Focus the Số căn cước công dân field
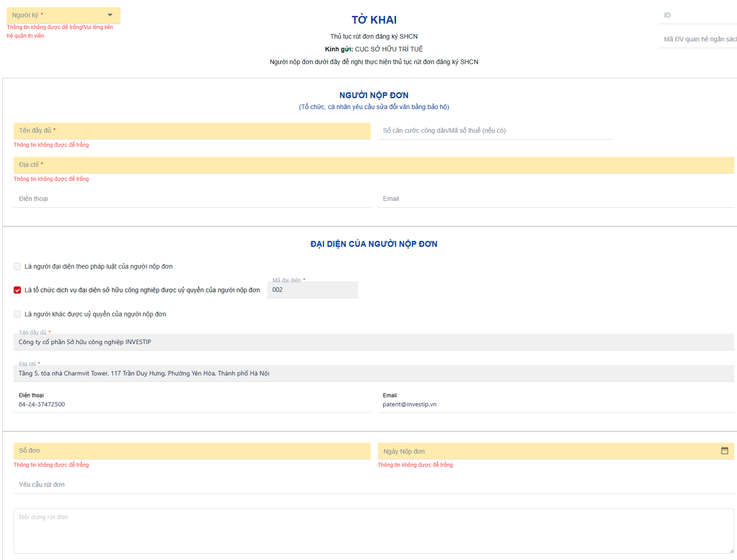The width and height of the screenshot is (737, 560). pyautogui.click(x=495, y=131)
